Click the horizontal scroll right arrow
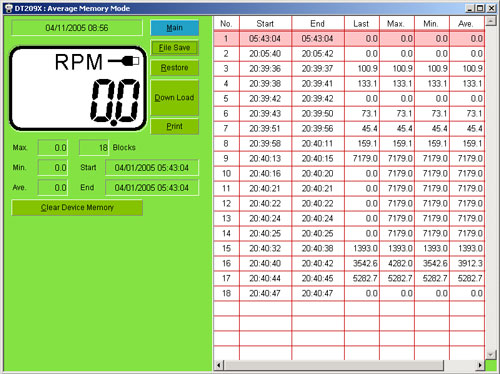Image resolution: width=500 pixels, height=374 pixels. click(480, 365)
